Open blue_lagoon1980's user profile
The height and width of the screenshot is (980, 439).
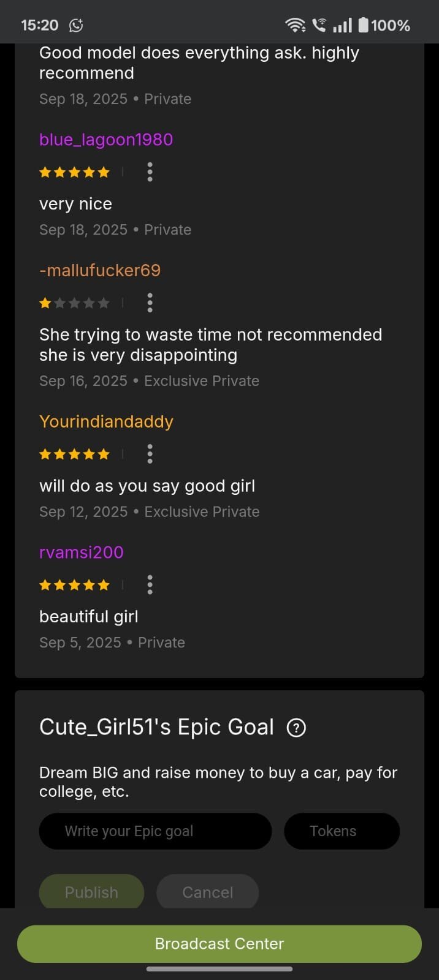pos(106,140)
